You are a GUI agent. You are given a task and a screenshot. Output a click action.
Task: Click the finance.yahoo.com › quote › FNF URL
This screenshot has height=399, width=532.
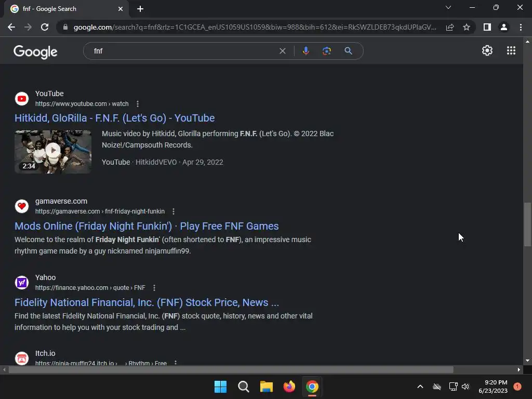coord(90,288)
